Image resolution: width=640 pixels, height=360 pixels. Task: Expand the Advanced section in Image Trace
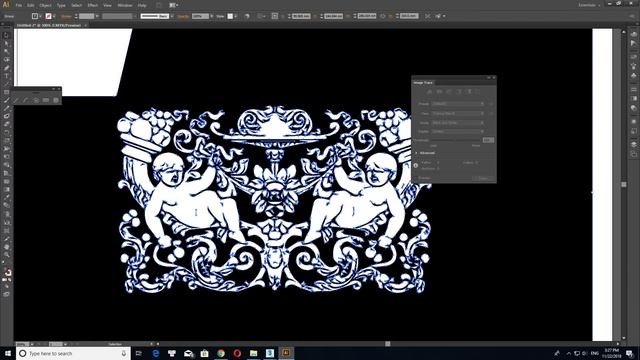[x=416, y=153]
